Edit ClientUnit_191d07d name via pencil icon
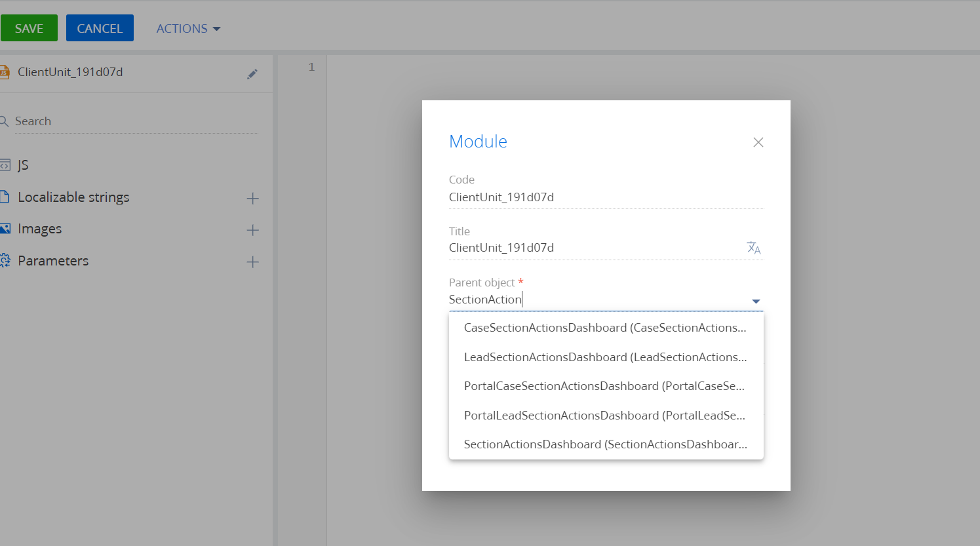 click(x=252, y=74)
